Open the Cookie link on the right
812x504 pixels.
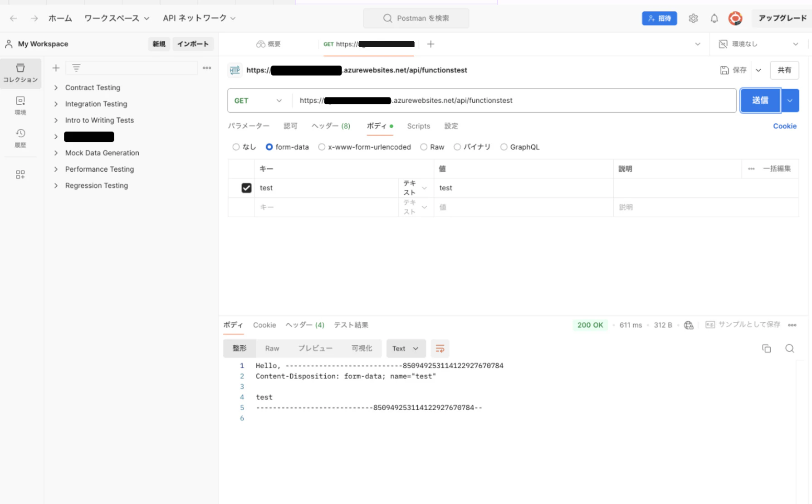click(785, 126)
